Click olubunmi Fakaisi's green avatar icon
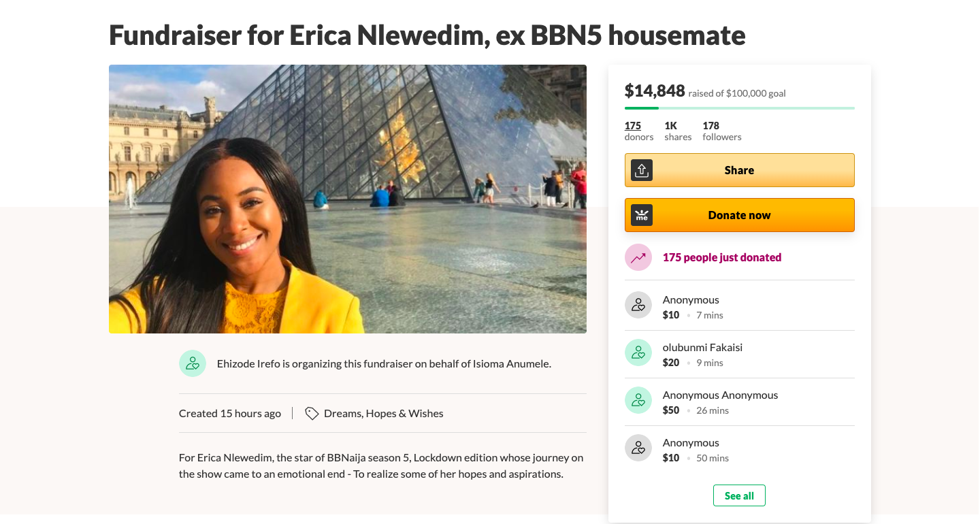 [638, 353]
